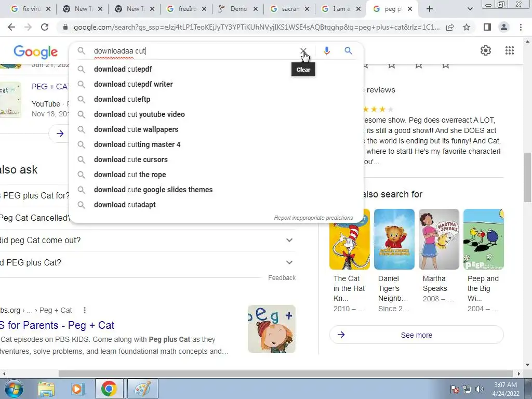Image resolution: width=532 pixels, height=399 pixels.
Task: Select suggestion 'download cutepdf writer'
Action: tap(217, 84)
